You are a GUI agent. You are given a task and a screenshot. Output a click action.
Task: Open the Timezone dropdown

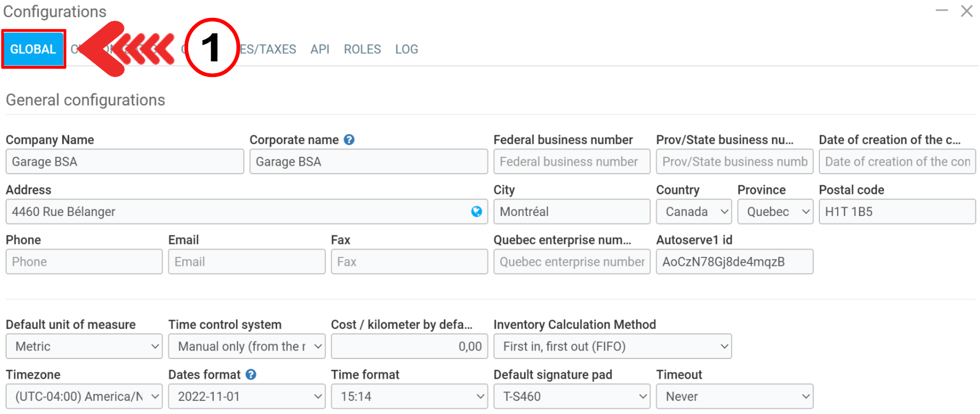point(84,397)
